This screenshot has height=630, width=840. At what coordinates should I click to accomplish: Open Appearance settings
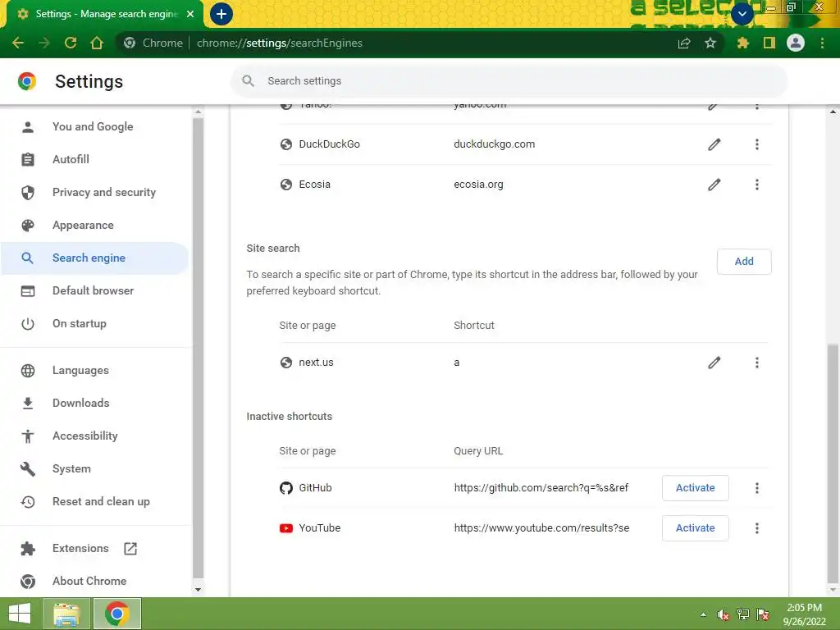[83, 225]
